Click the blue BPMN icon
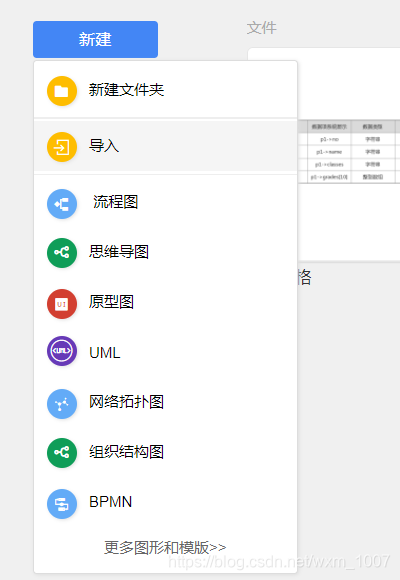This screenshot has width=400, height=580. click(62, 504)
